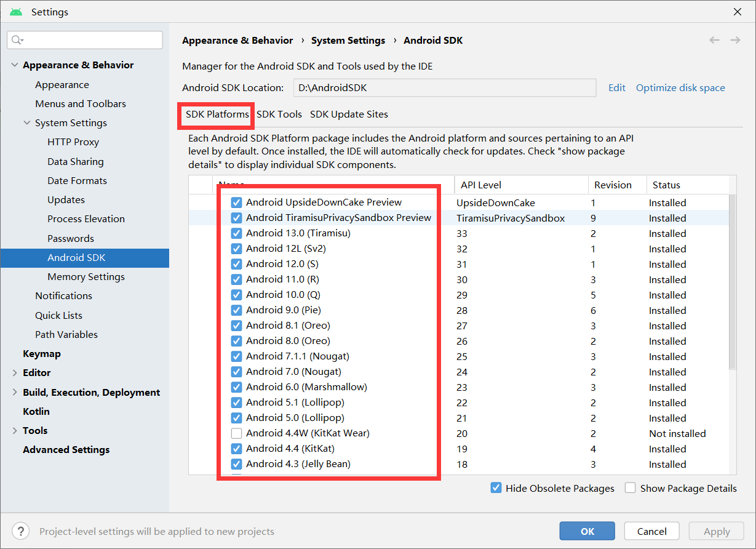The width and height of the screenshot is (756, 549).
Task: Expand the Editor section
Action: (x=15, y=373)
